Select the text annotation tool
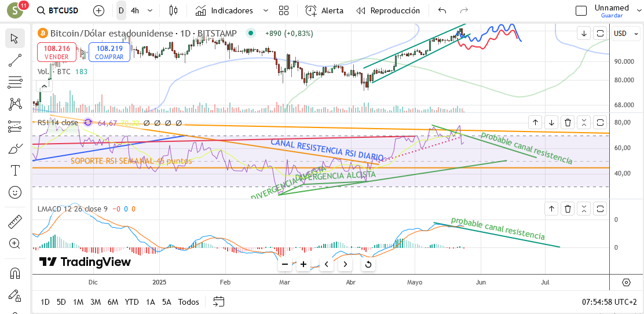644x314 pixels. (15, 170)
